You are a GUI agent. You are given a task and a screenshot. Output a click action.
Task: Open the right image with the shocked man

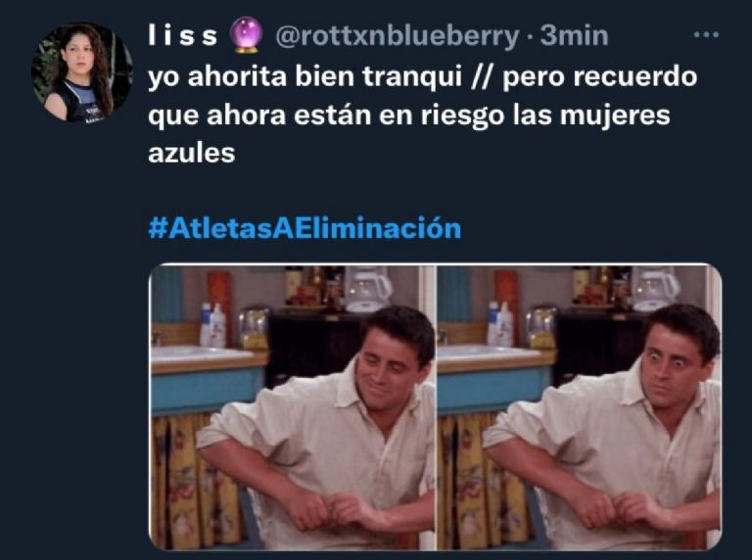click(580, 407)
